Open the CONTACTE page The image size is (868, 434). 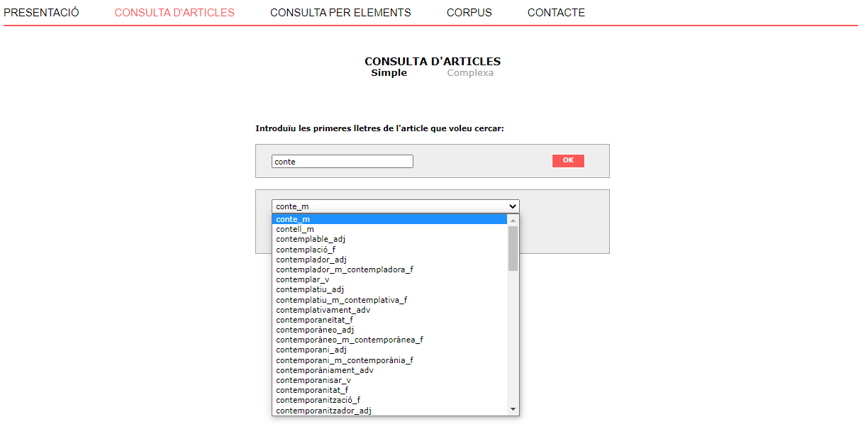click(556, 13)
